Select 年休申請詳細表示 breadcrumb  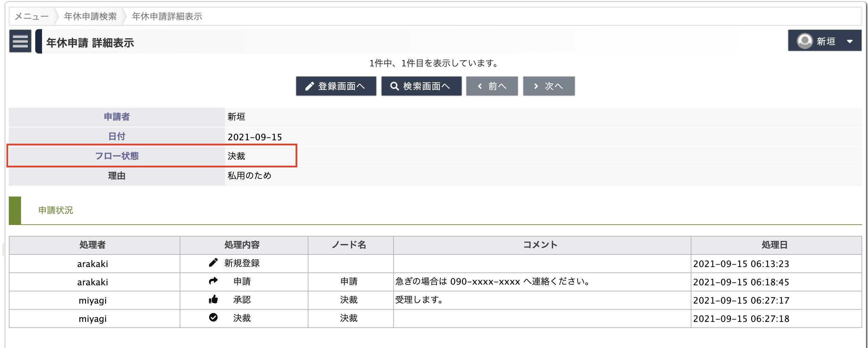[x=167, y=16]
